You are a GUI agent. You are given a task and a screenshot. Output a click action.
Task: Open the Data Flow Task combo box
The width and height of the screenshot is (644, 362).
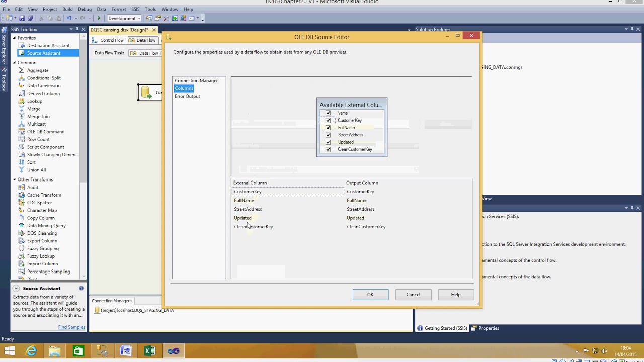146,53
